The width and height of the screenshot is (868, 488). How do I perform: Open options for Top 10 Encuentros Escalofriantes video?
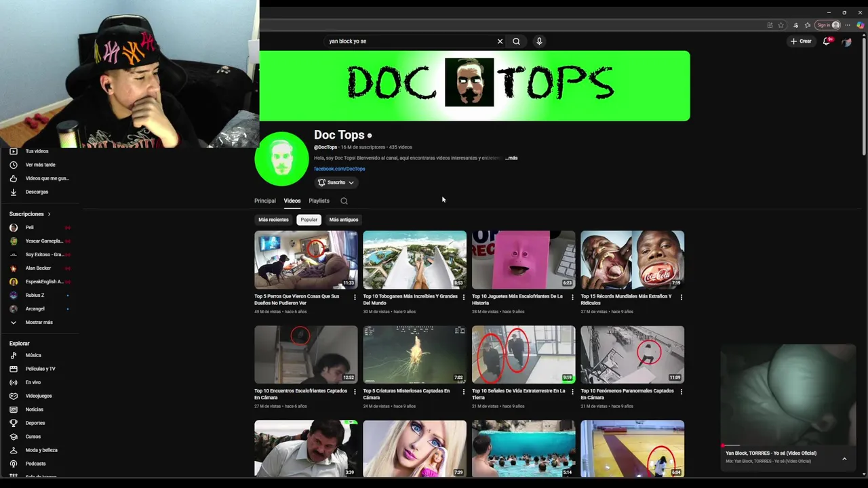tap(355, 392)
